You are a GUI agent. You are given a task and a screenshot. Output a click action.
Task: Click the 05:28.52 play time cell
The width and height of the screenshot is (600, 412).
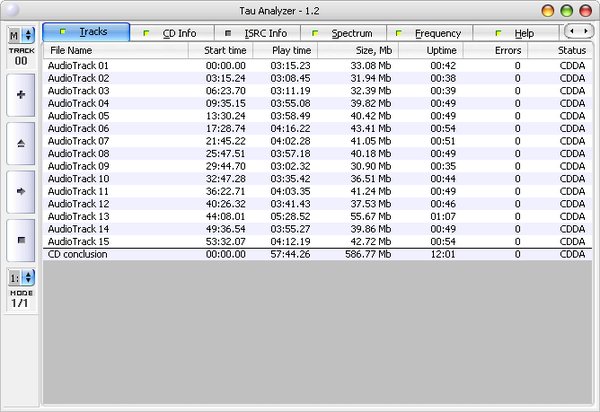[x=290, y=217]
